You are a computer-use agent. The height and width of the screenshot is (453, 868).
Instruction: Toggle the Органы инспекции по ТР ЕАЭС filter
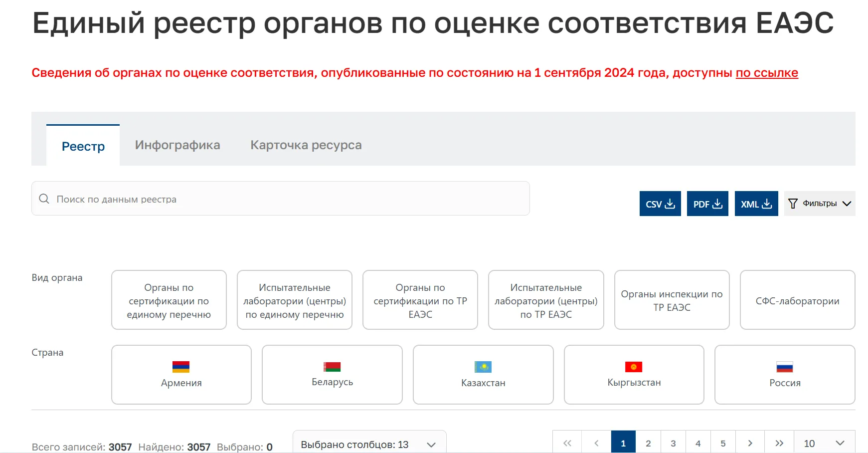672,300
